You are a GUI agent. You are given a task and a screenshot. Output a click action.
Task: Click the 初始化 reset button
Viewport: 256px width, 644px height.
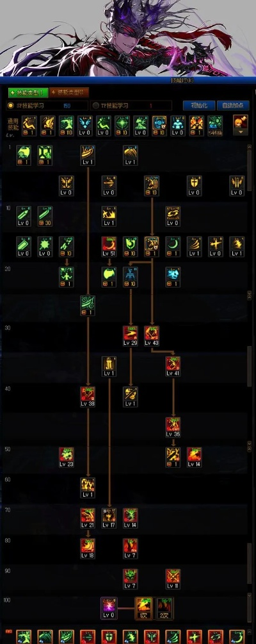[x=199, y=106]
